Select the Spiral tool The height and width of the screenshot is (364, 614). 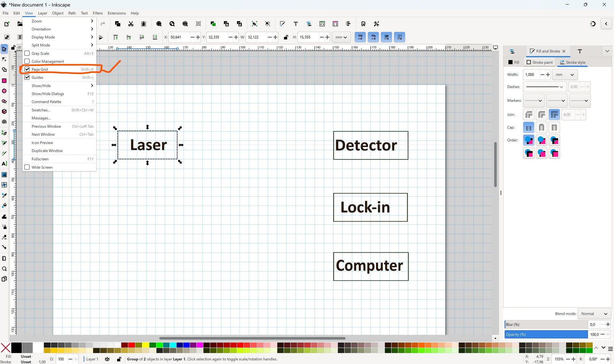click(4, 122)
